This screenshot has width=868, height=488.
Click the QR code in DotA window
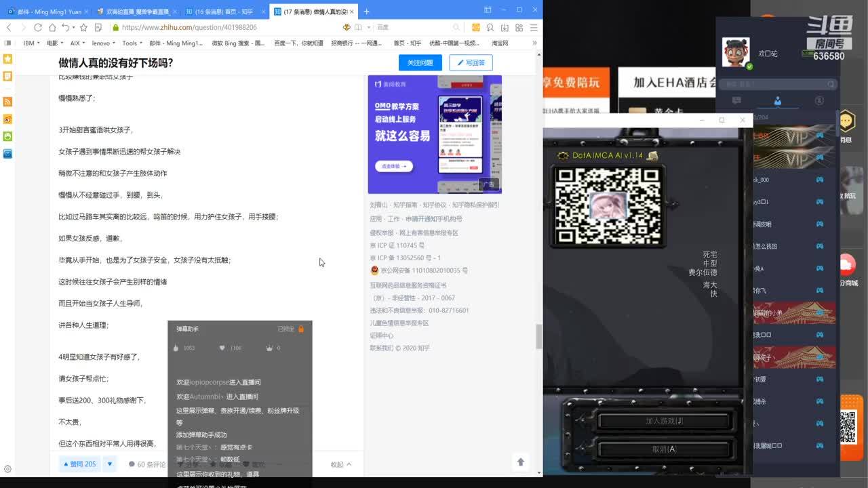[x=608, y=207]
